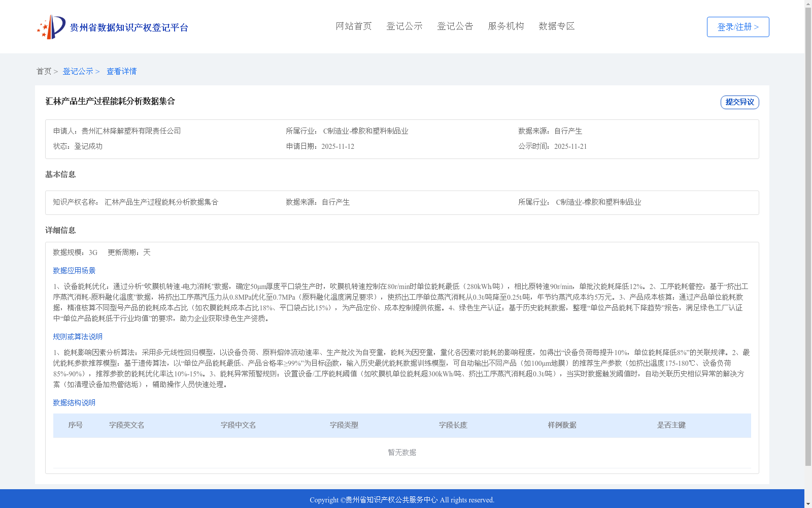
Task: Click 暂无数据 empty table message
Action: (402, 453)
